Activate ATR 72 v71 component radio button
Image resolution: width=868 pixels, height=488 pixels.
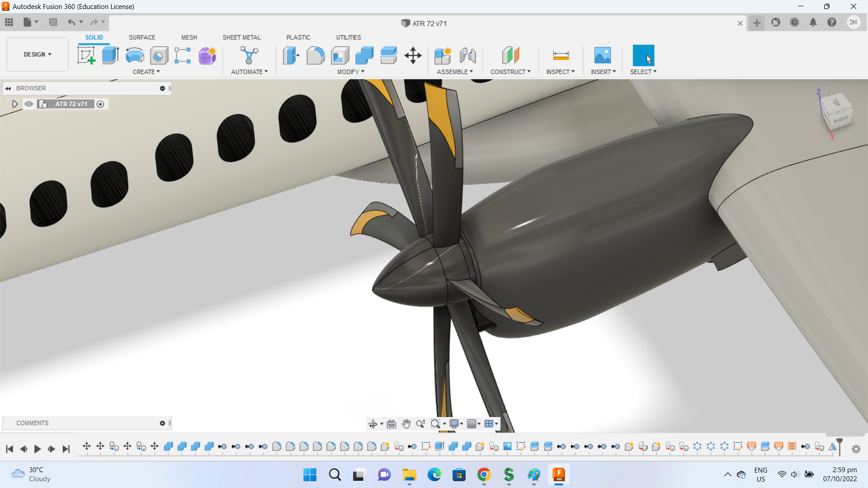click(x=100, y=104)
